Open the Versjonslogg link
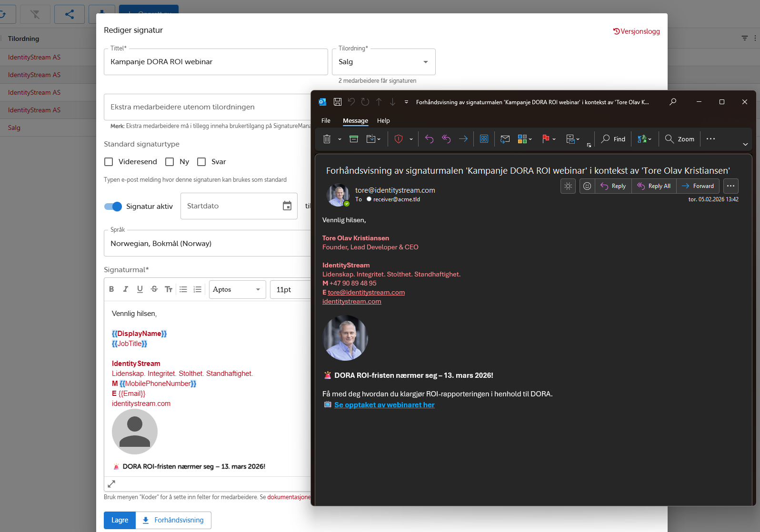 tap(636, 31)
